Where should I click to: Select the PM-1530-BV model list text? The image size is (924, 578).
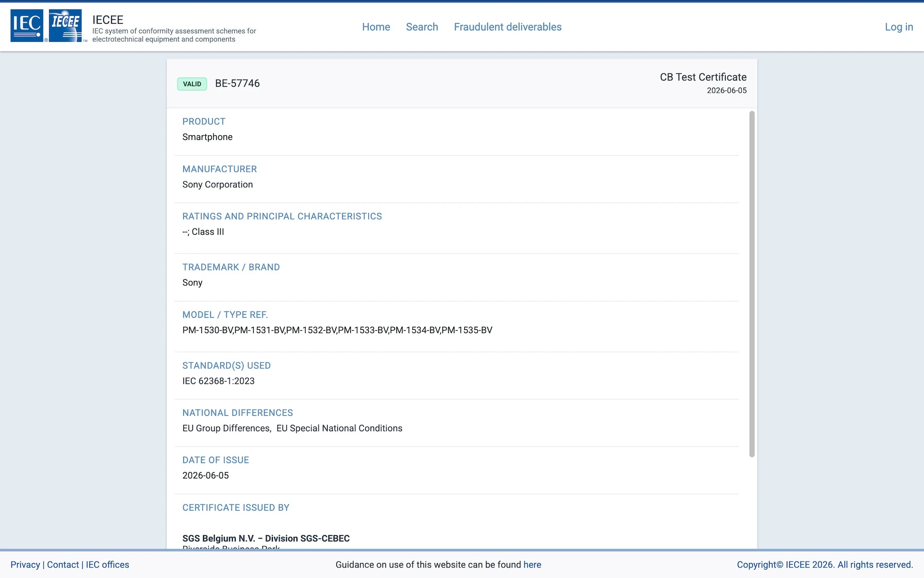337,330
